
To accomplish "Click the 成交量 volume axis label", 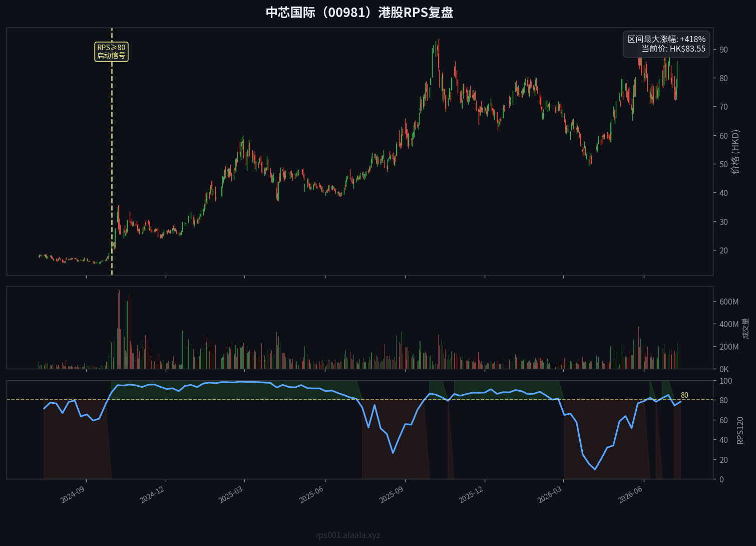I will point(745,328).
